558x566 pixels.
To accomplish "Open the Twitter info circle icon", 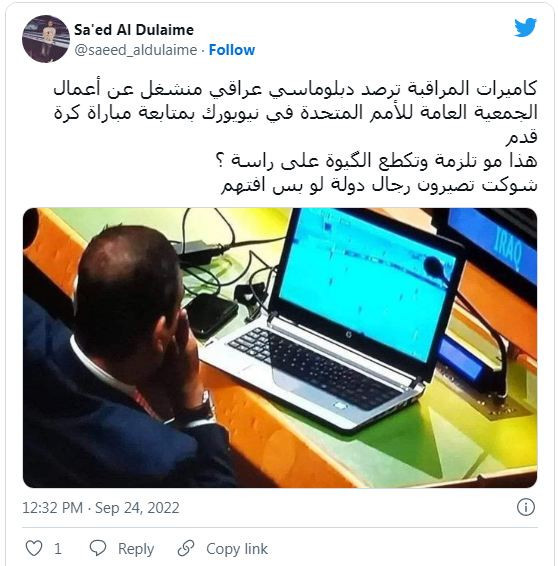I will pos(526,507).
